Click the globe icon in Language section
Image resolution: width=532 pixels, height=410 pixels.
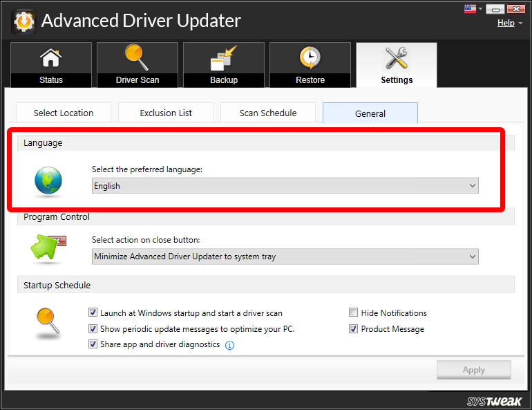point(48,180)
